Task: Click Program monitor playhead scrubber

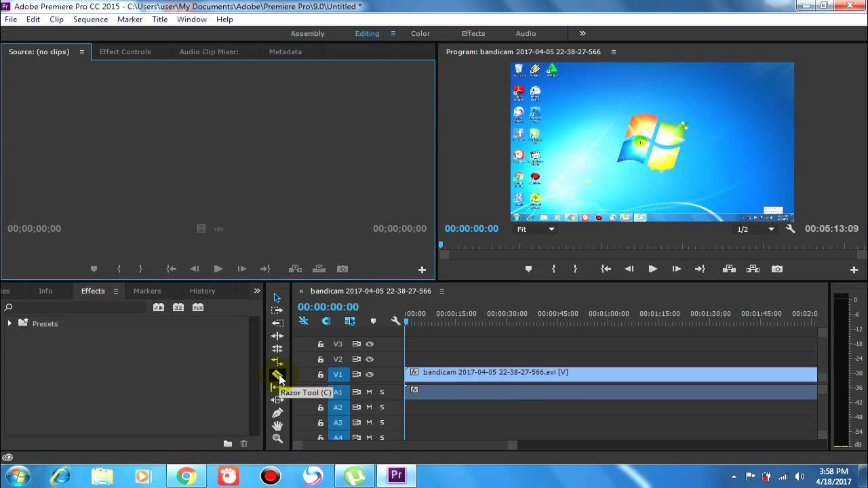Action: [441, 245]
